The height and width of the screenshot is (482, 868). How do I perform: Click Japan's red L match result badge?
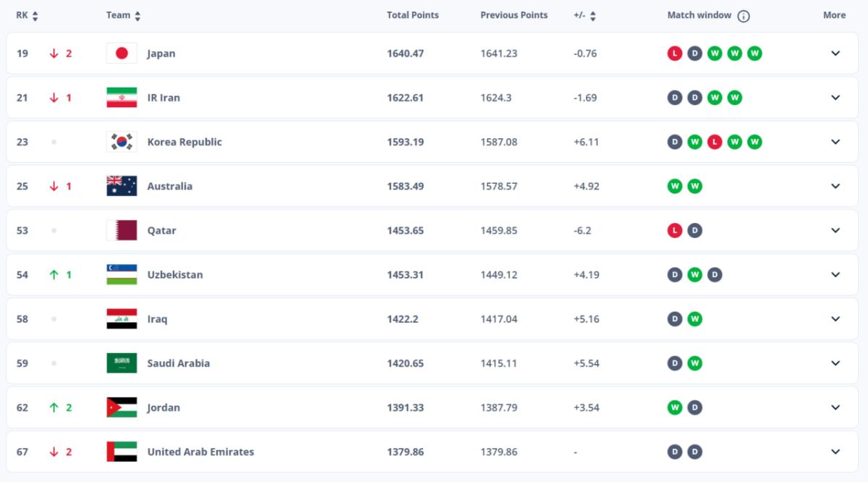(x=675, y=53)
